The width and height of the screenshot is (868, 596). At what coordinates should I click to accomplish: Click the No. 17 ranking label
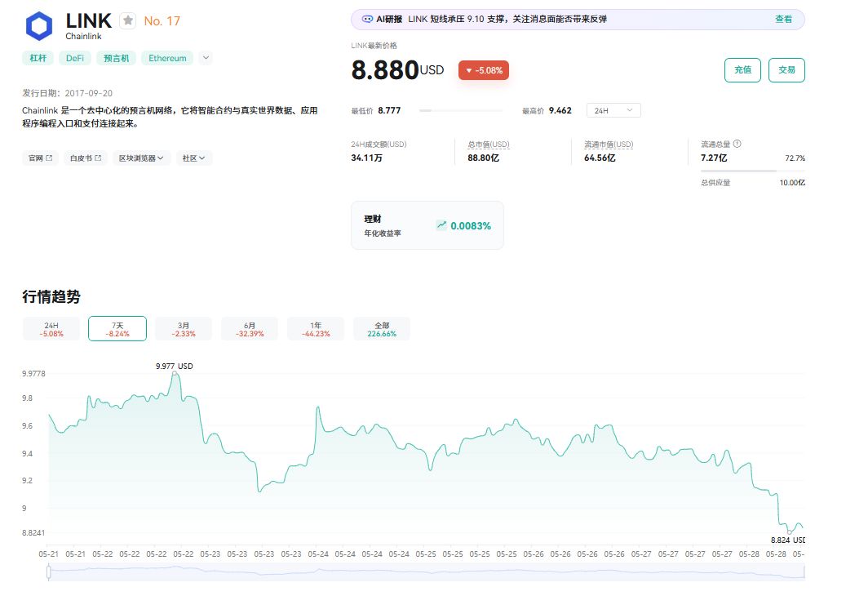[x=162, y=21]
